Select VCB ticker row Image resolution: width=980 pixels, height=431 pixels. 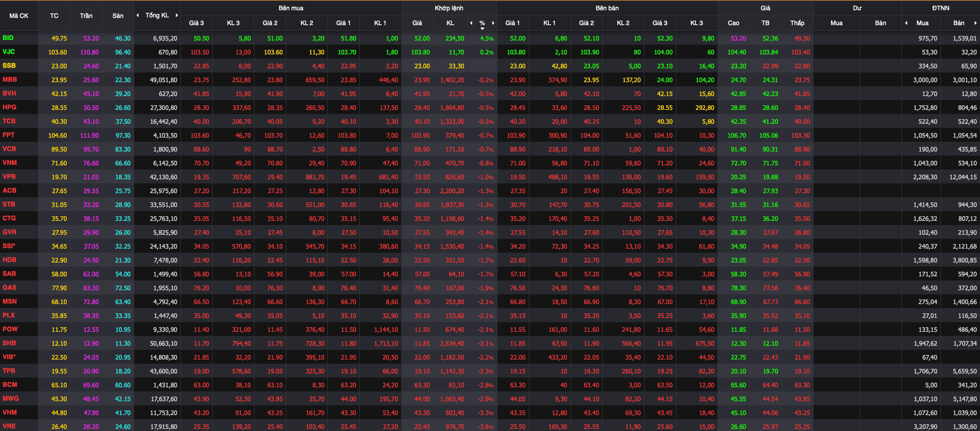[9, 149]
